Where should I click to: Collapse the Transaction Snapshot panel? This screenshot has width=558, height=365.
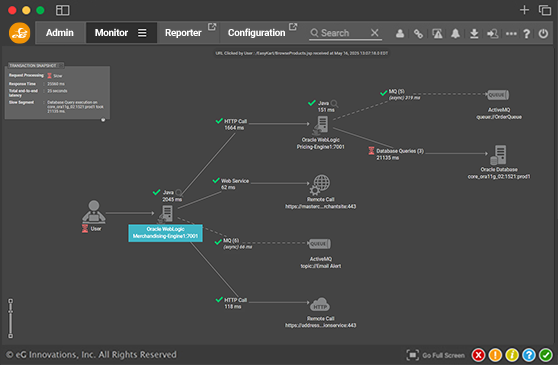tap(61, 65)
